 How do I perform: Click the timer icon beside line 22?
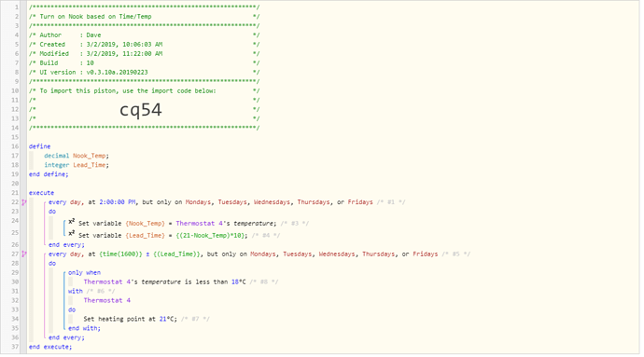pos(24,202)
